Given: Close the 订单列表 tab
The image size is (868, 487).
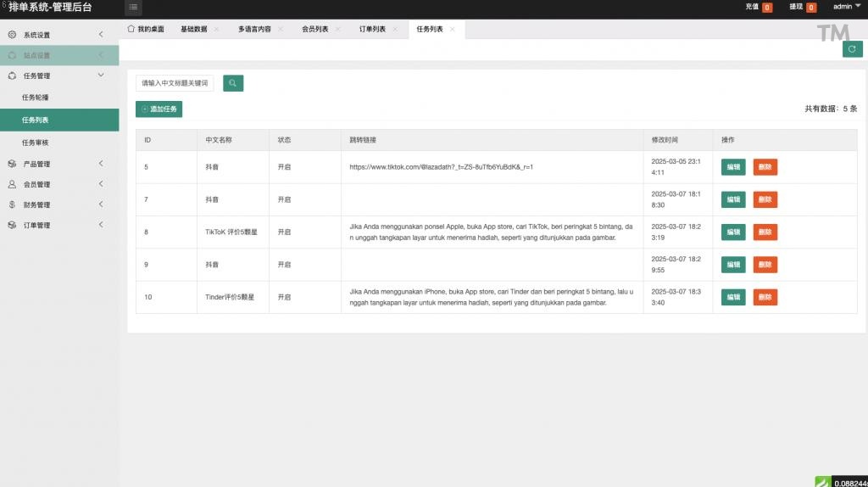Looking at the screenshot, I should pyautogui.click(x=395, y=29).
